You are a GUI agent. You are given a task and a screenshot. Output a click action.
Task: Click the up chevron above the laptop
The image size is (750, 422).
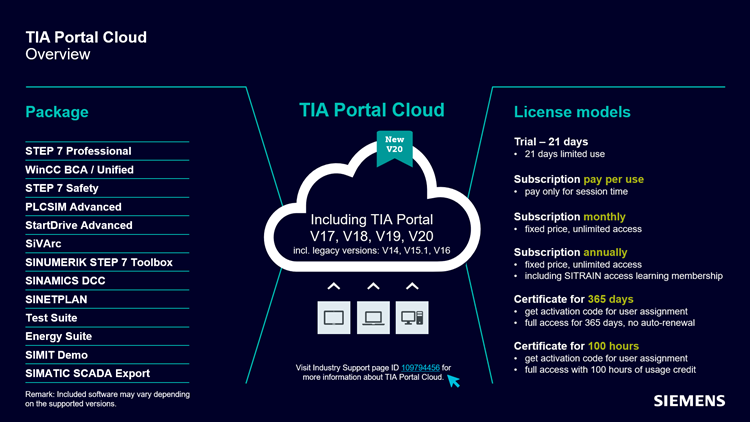(x=373, y=286)
